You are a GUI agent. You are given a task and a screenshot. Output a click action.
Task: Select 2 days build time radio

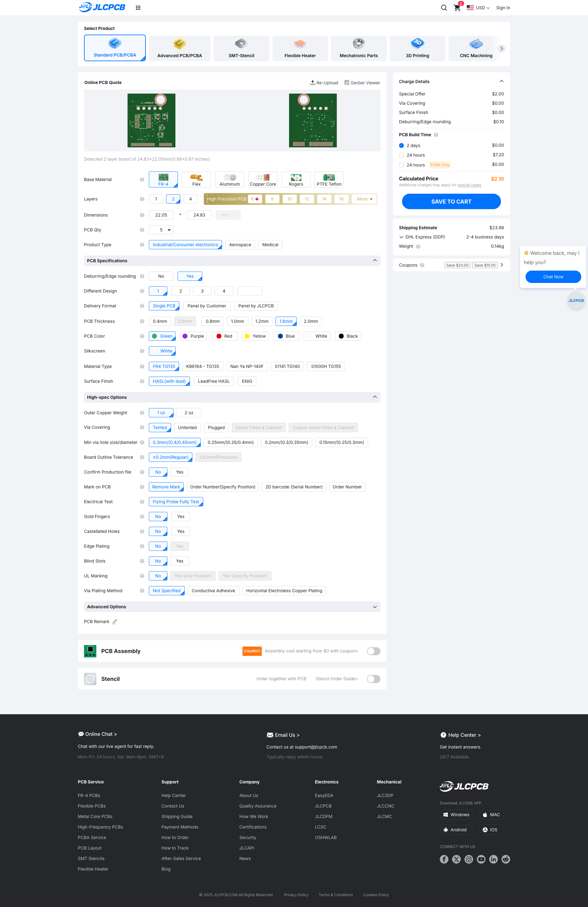401,146
